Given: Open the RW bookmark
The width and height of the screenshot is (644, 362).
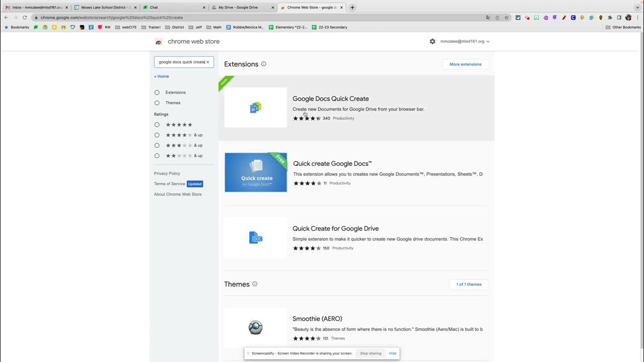Looking at the screenshot, I should 104,27.
